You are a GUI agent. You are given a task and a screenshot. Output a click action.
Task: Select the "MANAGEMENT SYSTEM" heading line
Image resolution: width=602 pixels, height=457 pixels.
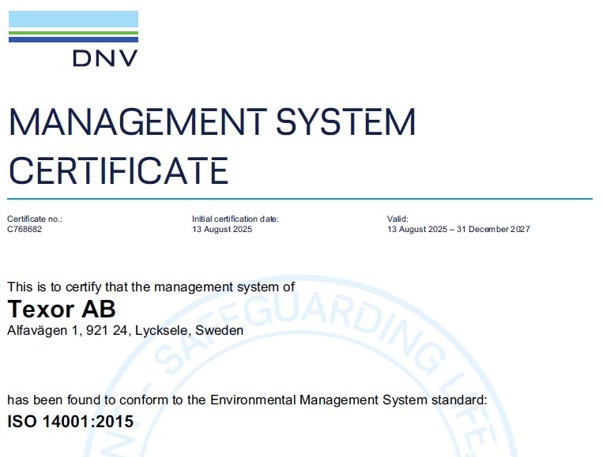pyautogui.click(x=211, y=123)
